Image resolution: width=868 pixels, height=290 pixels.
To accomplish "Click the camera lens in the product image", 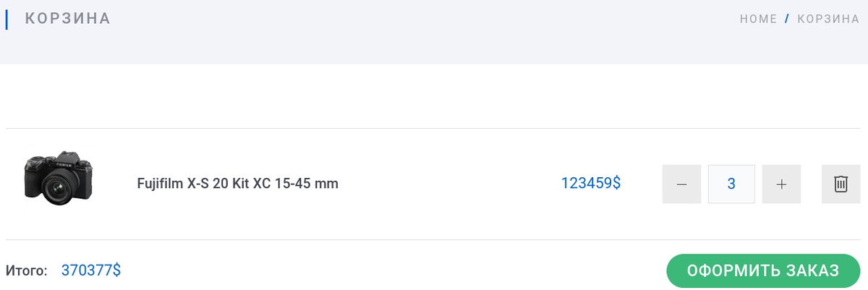I will (x=55, y=191).
